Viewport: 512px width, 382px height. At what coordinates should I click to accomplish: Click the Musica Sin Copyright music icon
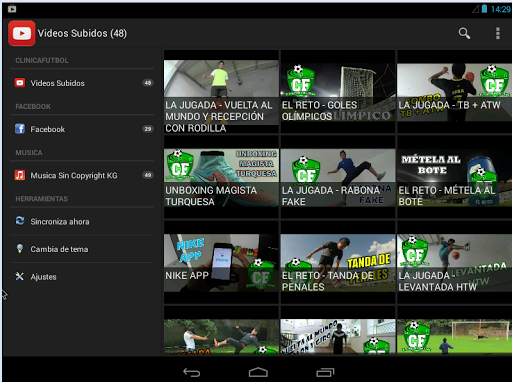pos(20,175)
